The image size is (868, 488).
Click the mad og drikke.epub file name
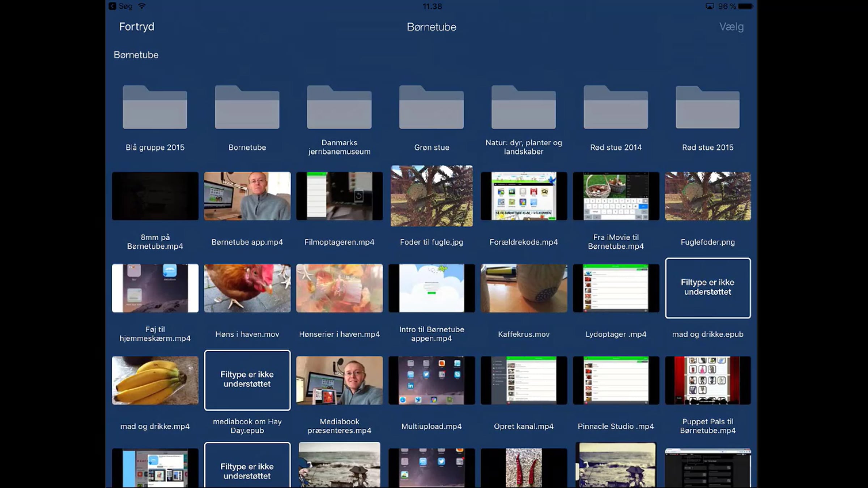pyautogui.click(x=708, y=334)
